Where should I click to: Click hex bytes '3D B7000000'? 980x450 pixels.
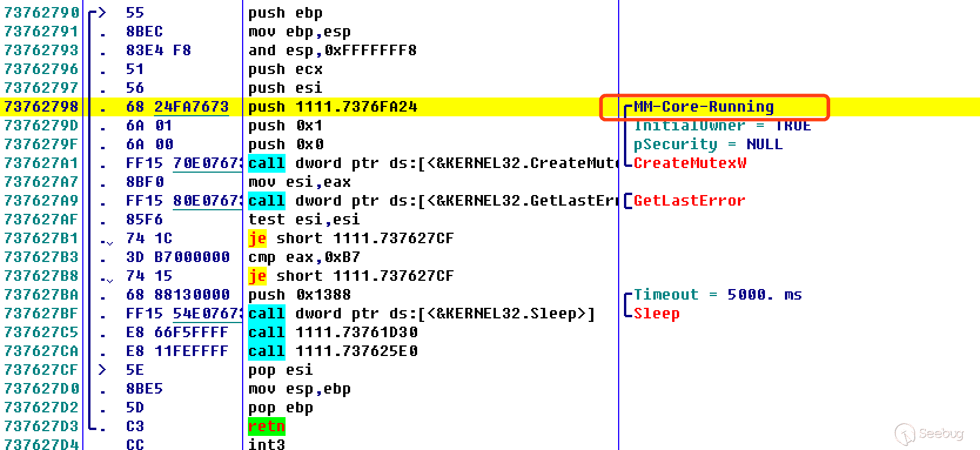click(x=177, y=257)
